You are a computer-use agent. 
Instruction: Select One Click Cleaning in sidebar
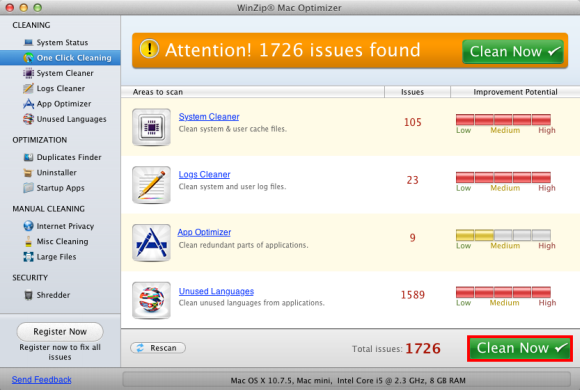[60, 58]
